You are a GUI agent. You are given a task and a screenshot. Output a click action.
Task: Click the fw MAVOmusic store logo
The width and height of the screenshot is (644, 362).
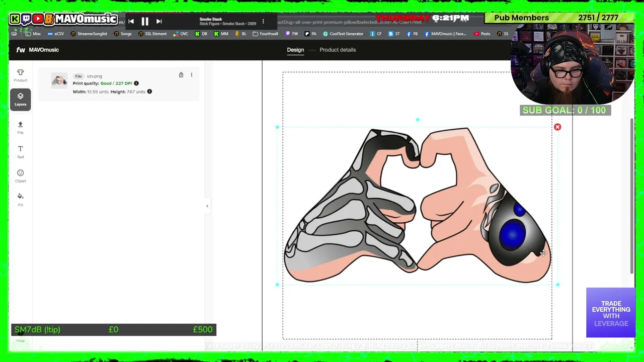tap(38, 50)
